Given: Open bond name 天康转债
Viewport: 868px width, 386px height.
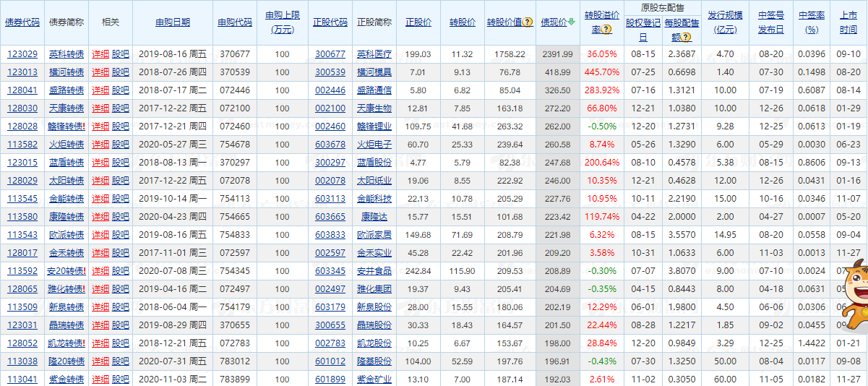Looking at the screenshot, I should (x=66, y=108).
